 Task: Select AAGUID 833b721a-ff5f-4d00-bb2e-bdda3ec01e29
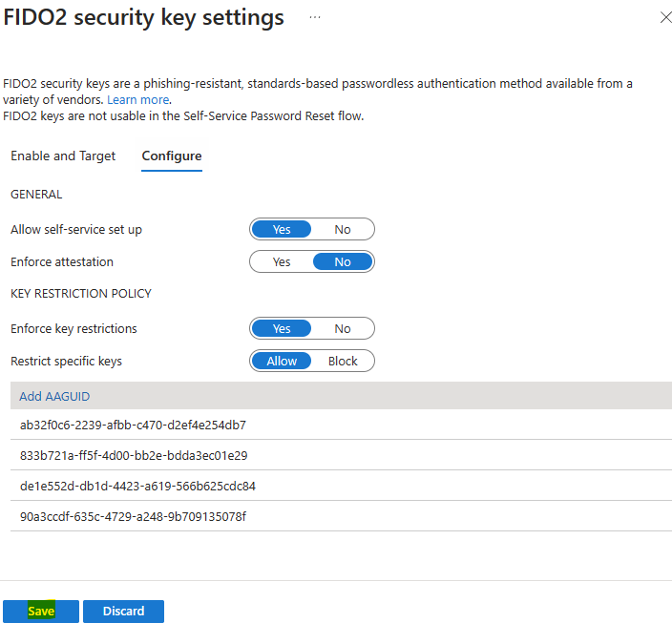pyautogui.click(x=341, y=455)
